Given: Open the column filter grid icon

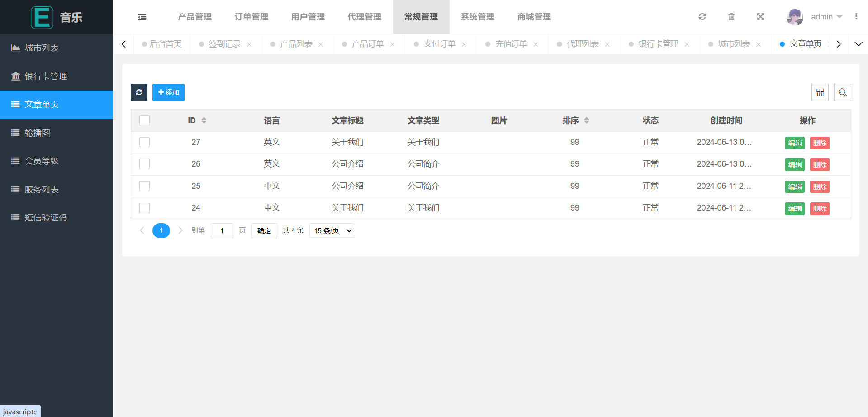Looking at the screenshot, I should (x=820, y=92).
